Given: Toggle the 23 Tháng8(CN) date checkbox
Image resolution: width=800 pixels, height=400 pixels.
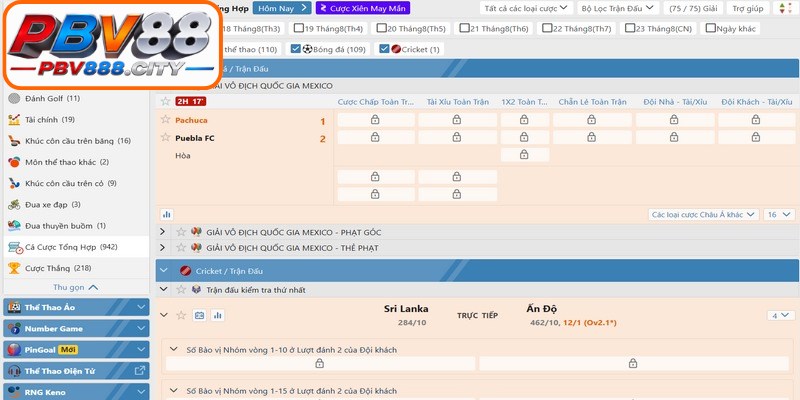Looking at the screenshot, I should click(x=630, y=28).
